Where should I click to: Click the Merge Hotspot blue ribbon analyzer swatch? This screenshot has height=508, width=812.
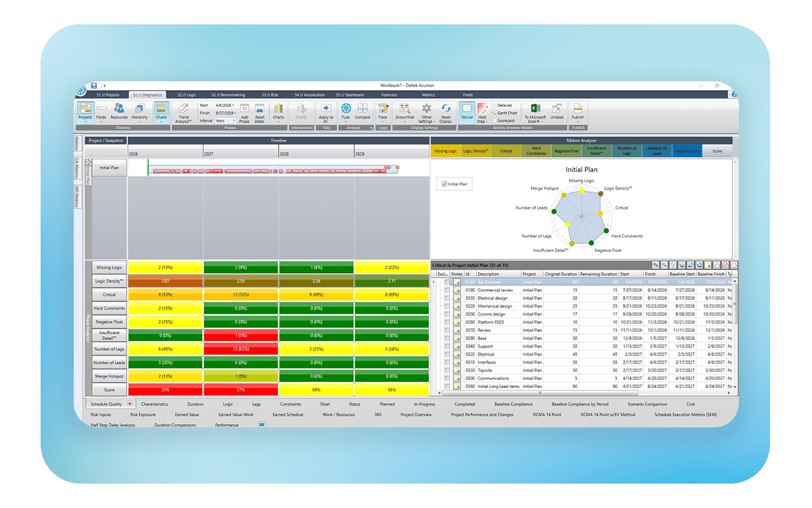pyautogui.click(x=687, y=151)
